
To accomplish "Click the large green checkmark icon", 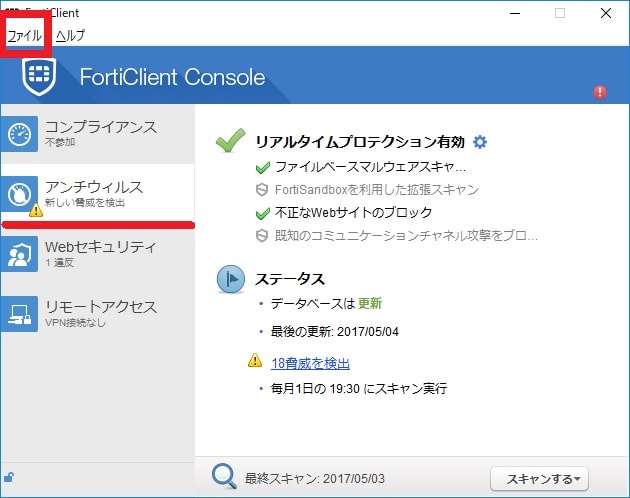I will tap(230, 140).
